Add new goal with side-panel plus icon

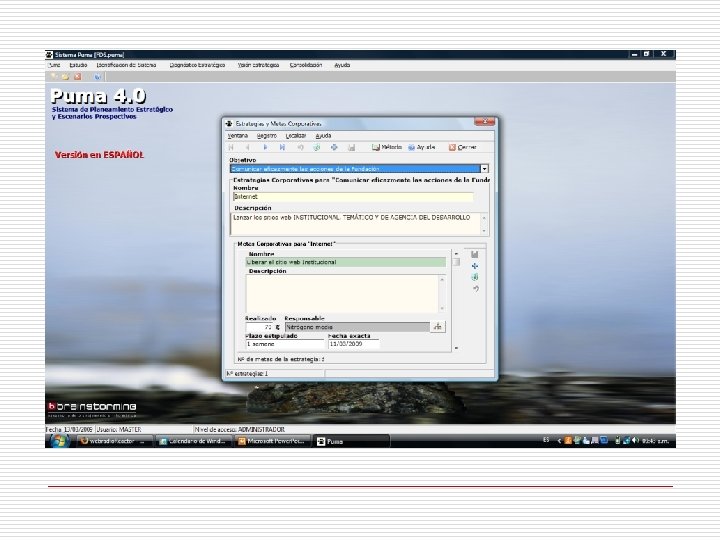[x=475, y=266]
